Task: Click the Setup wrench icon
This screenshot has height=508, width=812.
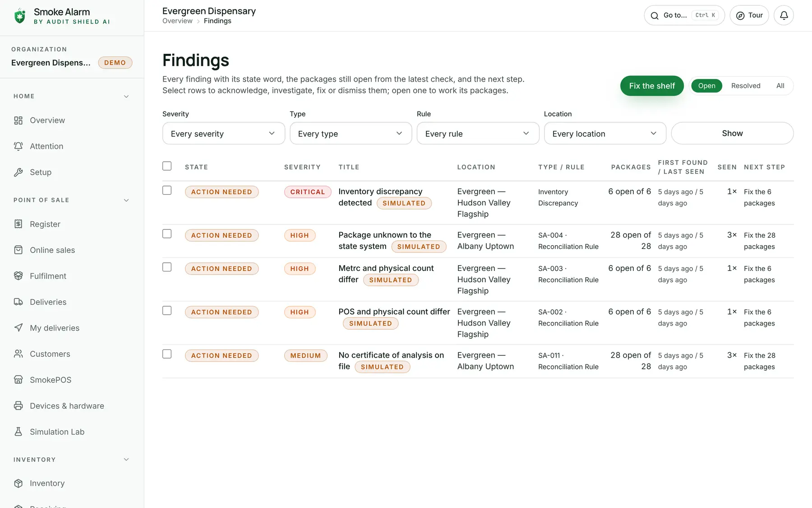Action: [18, 172]
